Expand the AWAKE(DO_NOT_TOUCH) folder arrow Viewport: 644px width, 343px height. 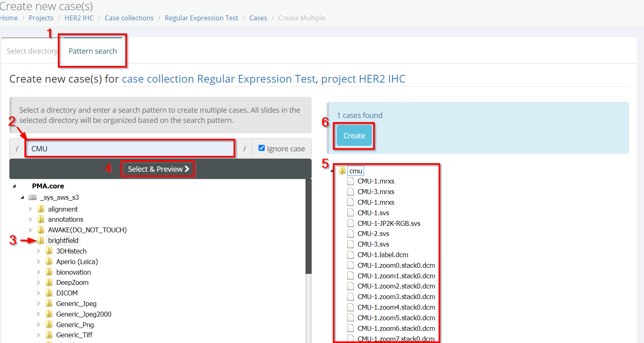(31, 230)
